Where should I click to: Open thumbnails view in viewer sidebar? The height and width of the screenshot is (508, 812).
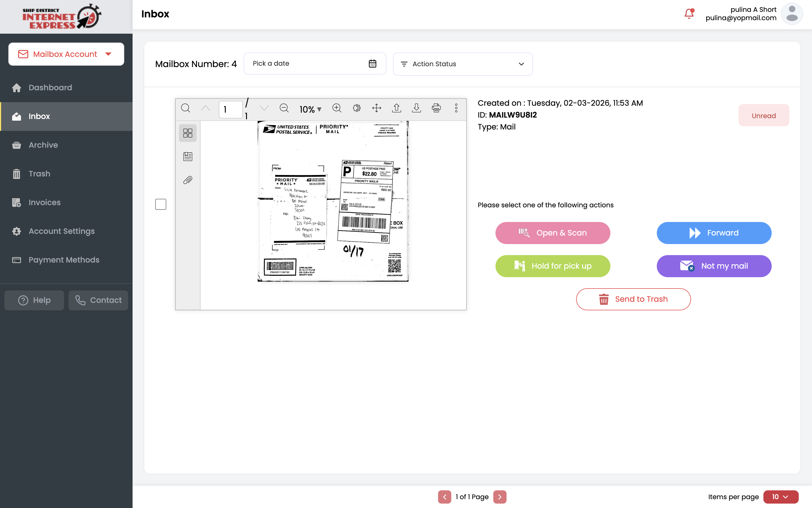click(x=188, y=133)
